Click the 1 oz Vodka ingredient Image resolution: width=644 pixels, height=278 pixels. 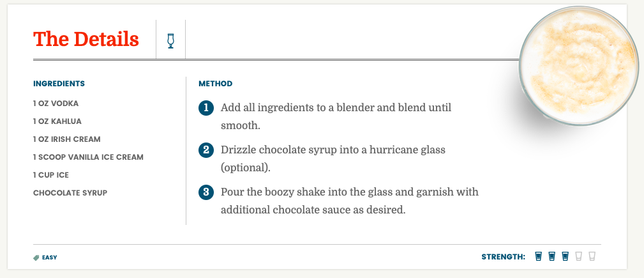(56, 104)
